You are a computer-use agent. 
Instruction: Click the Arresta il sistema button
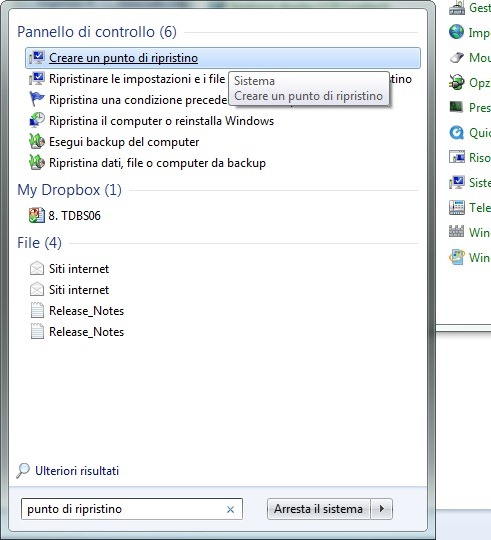pos(318,509)
